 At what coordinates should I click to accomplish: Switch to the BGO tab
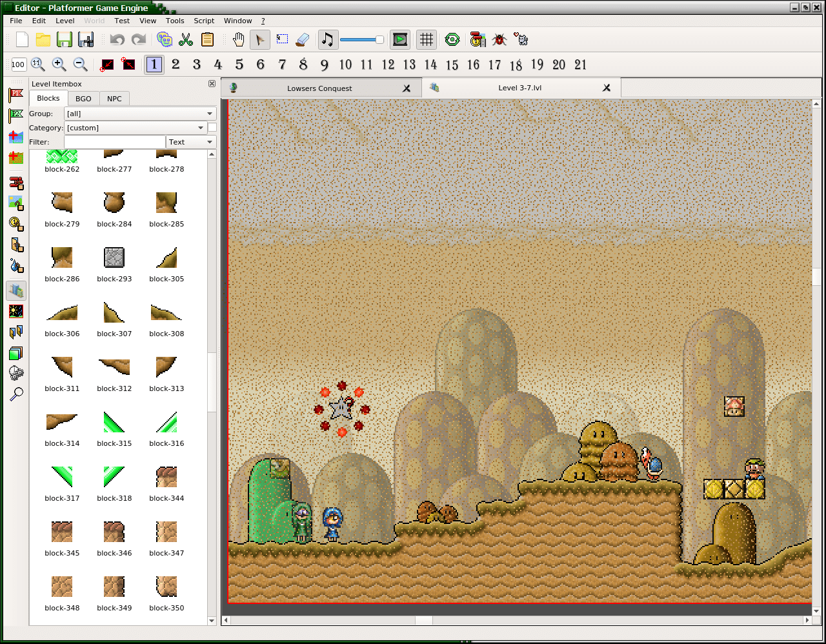(x=83, y=99)
